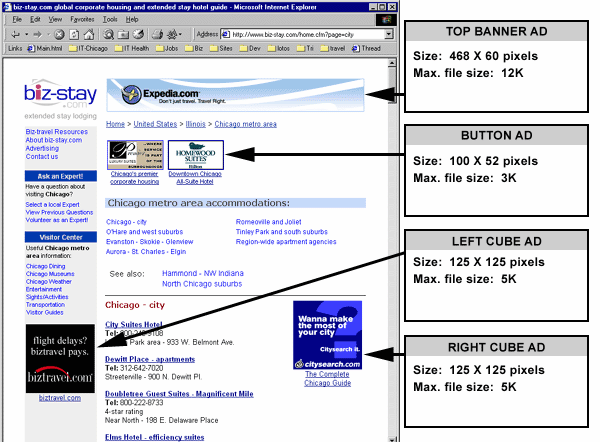Open the File menu
The image size is (600, 442).
coord(17,19)
